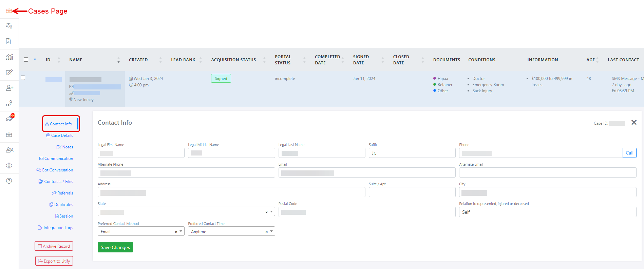Open the Cases page briefcase icon
Image resolution: width=644 pixels, height=269 pixels.
click(9, 11)
